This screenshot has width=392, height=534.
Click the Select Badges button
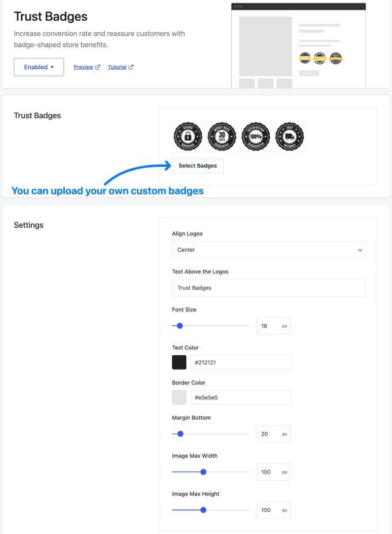tap(198, 166)
